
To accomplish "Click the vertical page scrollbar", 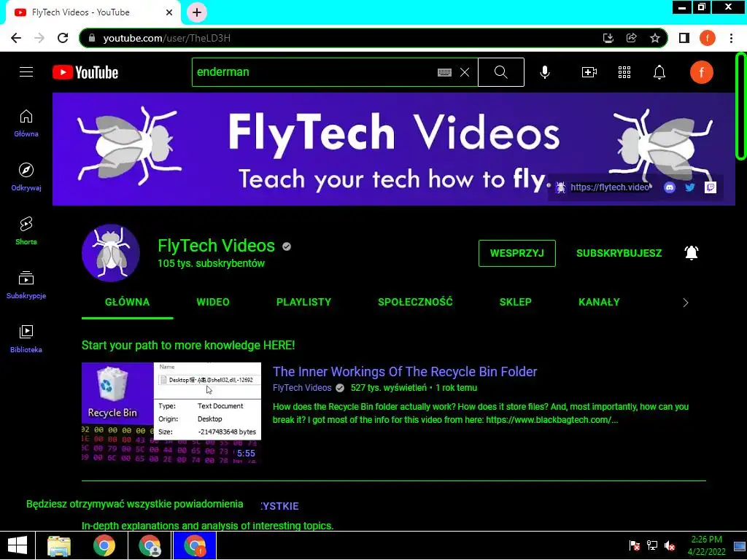I will tap(740, 106).
